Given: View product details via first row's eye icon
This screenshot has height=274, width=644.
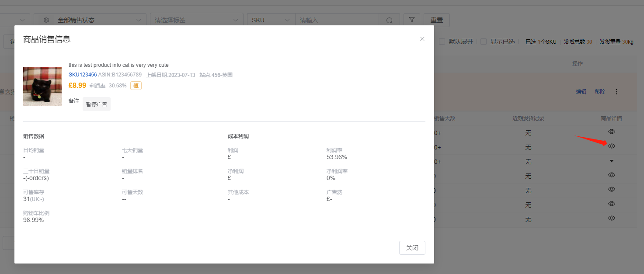Looking at the screenshot, I should 612,132.
